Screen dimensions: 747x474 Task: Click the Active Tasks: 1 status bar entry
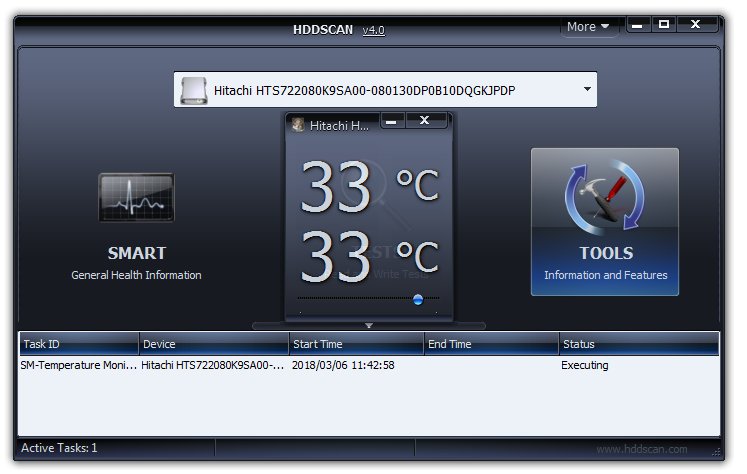click(59, 448)
